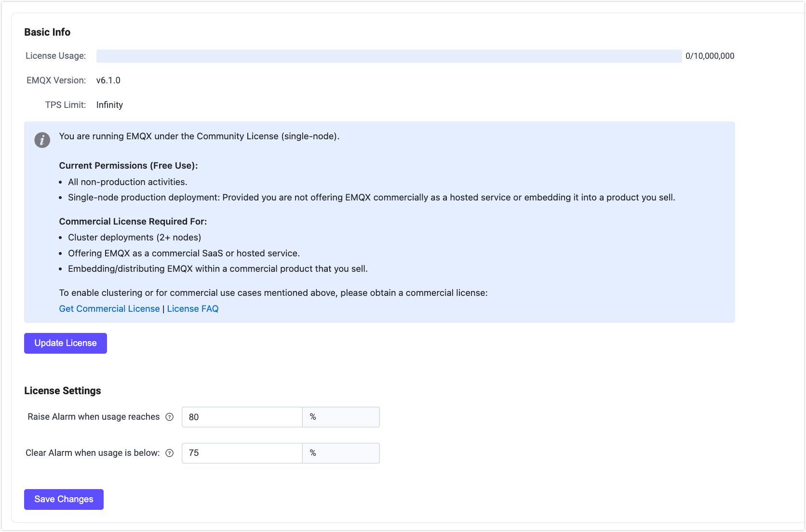
Task: Click the License Settings section heading
Action: pos(63,391)
